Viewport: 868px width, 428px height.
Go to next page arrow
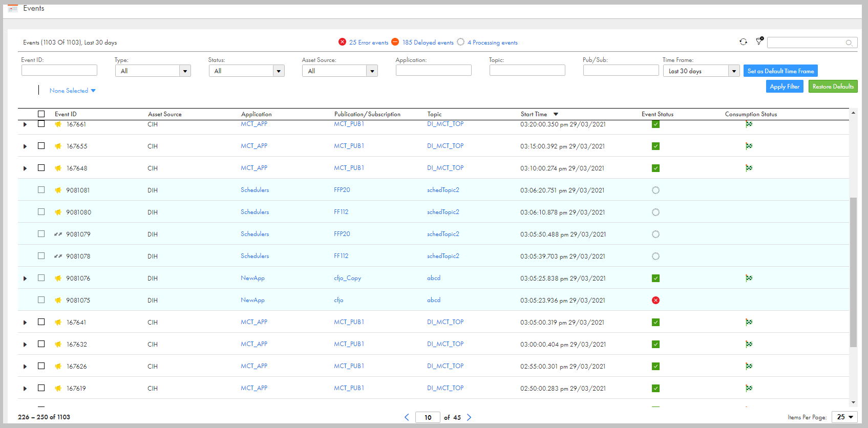pyautogui.click(x=469, y=417)
